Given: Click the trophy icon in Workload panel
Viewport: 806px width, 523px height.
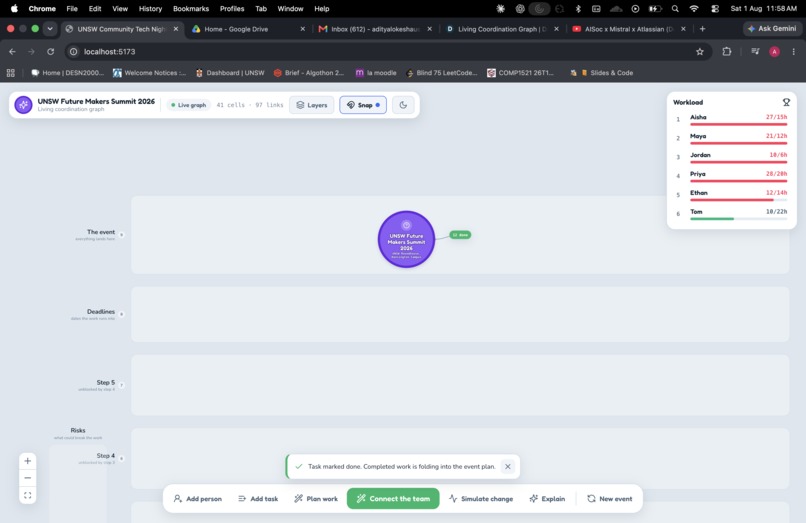Looking at the screenshot, I should pos(786,102).
